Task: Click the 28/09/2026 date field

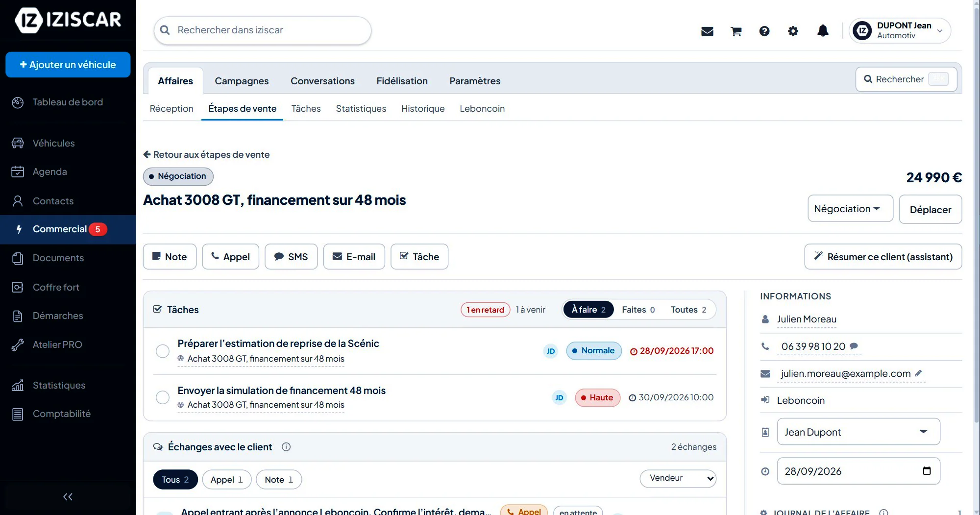Action: point(858,471)
